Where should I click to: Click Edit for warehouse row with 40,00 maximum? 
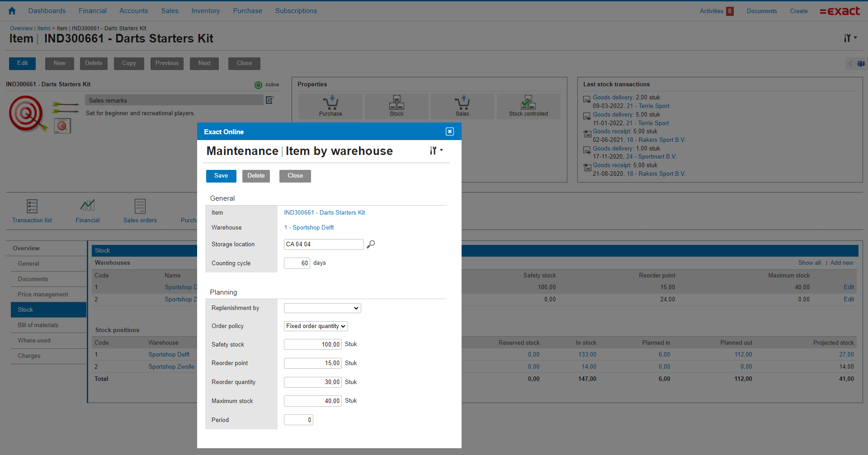pyautogui.click(x=849, y=287)
